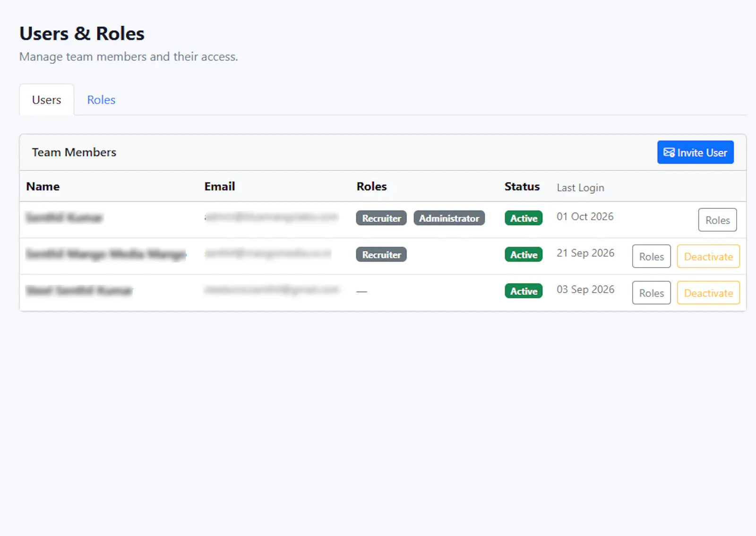Click the 03 Sep 2026 last login date
The height and width of the screenshot is (536, 756).
(585, 289)
